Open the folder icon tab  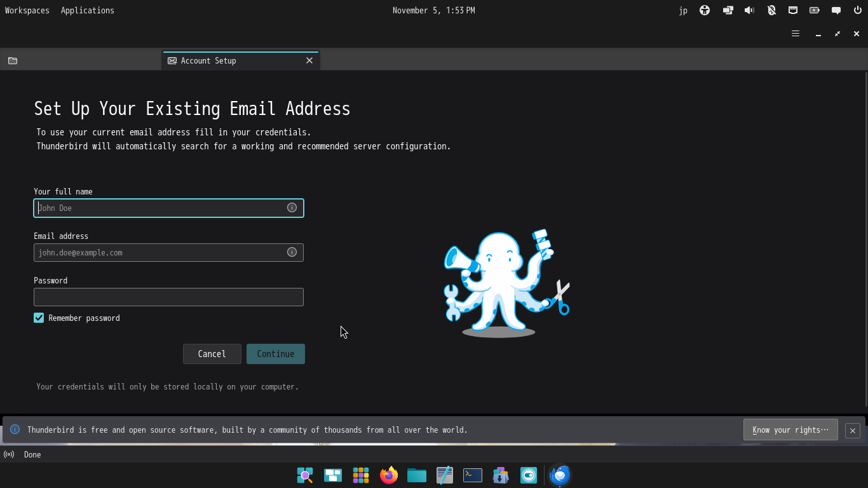(13, 60)
